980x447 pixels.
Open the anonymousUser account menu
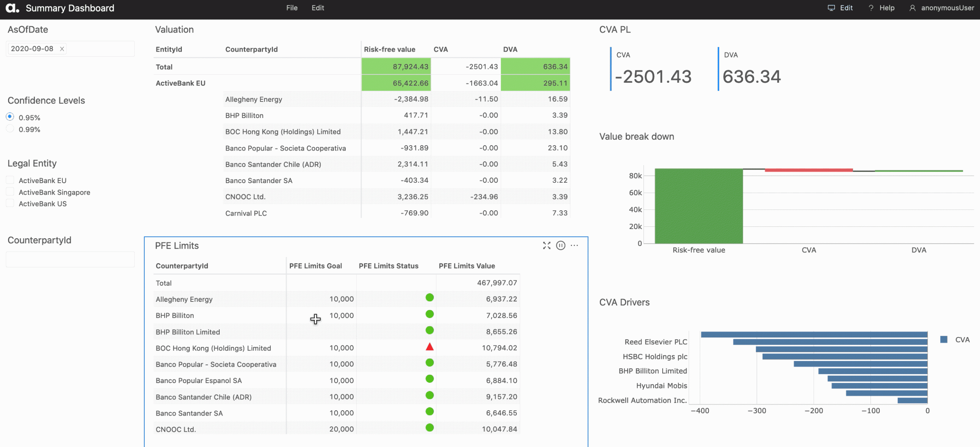click(942, 8)
